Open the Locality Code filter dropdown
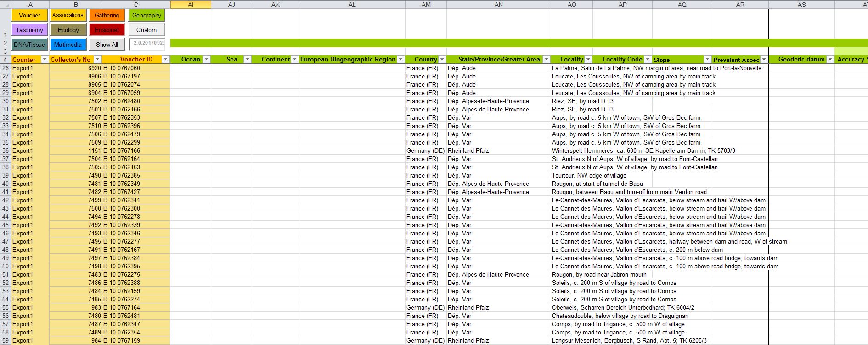 648,60
